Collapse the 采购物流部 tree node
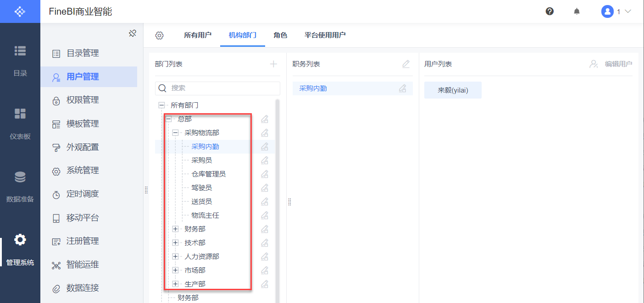Image resolution: width=644 pixels, height=303 pixels. click(175, 133)
